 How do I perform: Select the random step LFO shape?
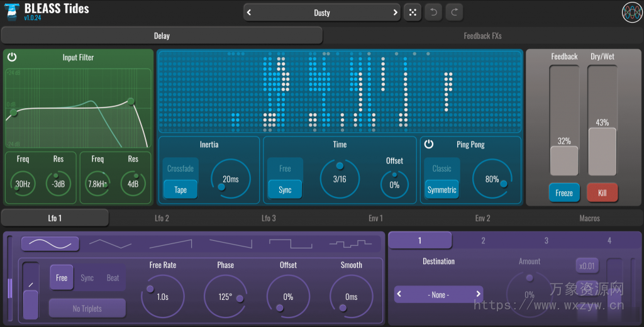[350, 244]
